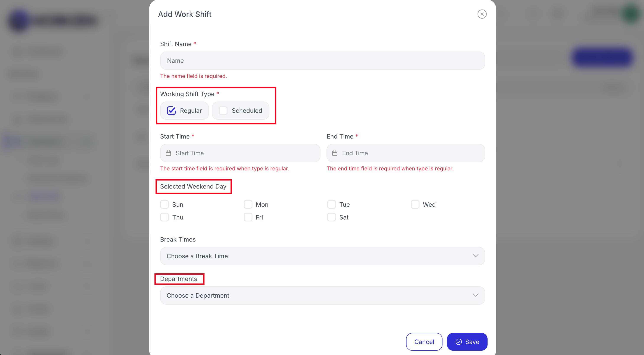Click the Break Times chevron arrow
Screen dimensions: 644x355
[x=475, y=256]
